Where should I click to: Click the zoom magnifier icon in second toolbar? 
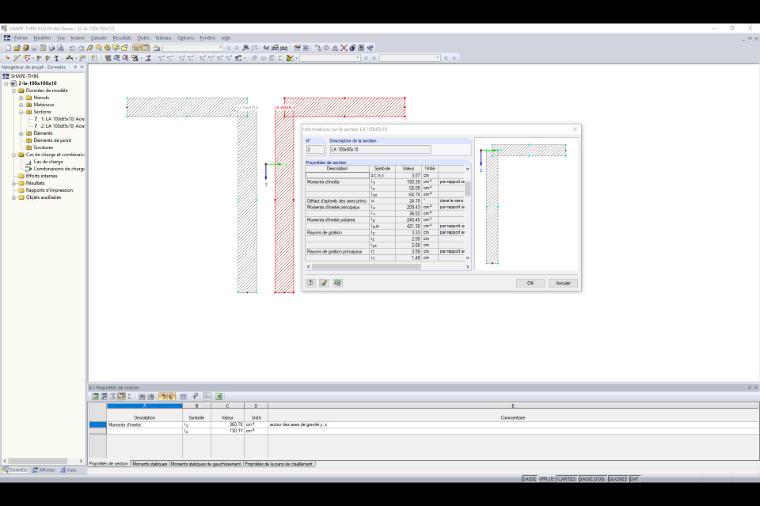[117, 58]
